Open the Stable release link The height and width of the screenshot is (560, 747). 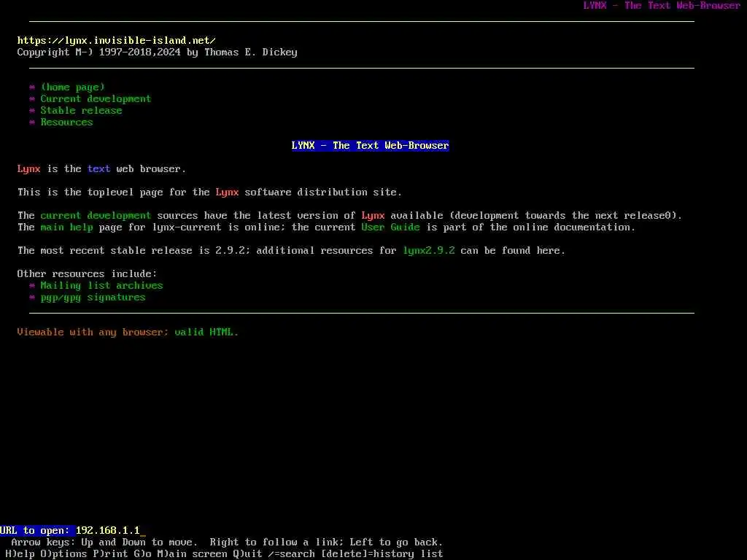[81, 111]
